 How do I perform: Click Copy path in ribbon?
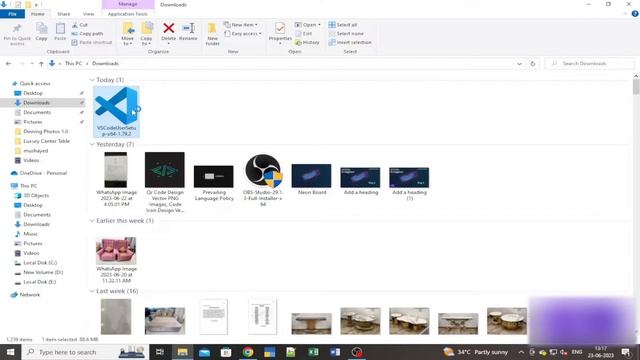pos(87,33)
